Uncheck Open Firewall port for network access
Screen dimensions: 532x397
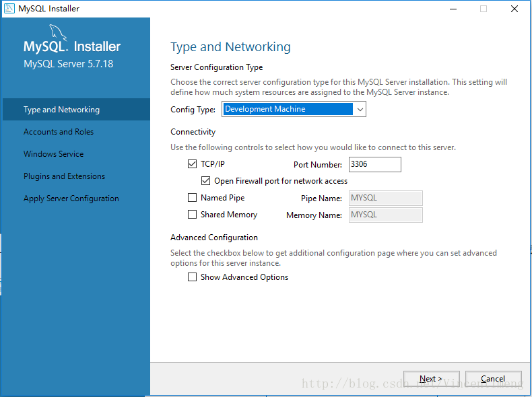(x=206, y=181)
